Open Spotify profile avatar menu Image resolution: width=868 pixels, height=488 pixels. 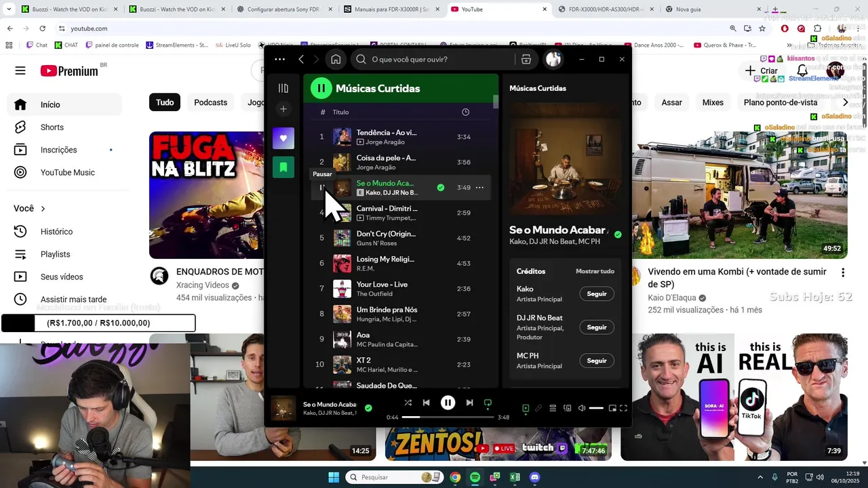[553, 60]
